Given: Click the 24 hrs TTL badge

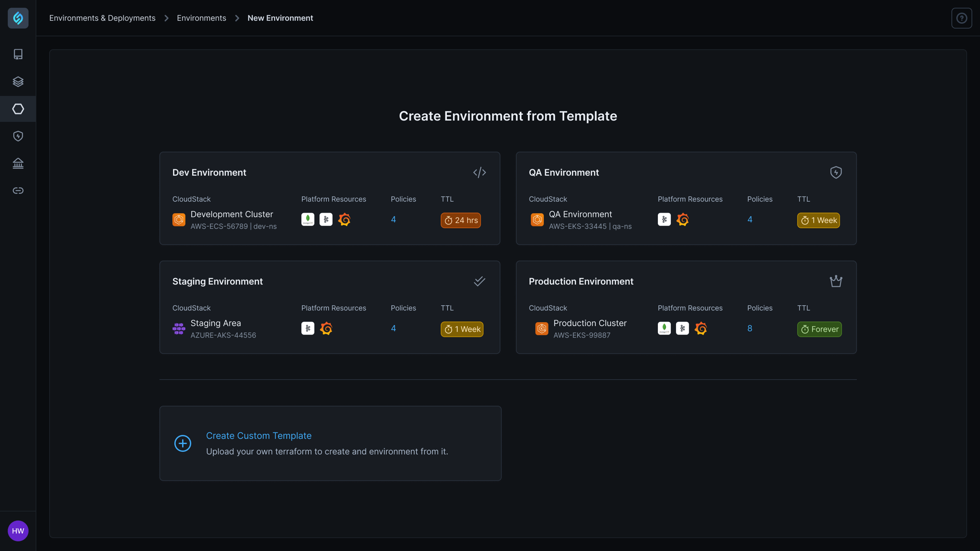Looking at the screenshot, I should 461,220.
